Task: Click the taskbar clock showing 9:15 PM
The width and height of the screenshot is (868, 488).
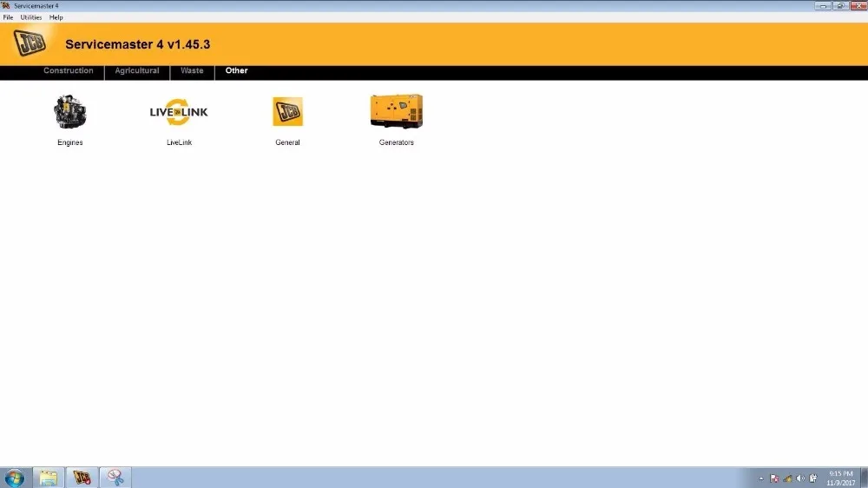Action: [840, 478]
